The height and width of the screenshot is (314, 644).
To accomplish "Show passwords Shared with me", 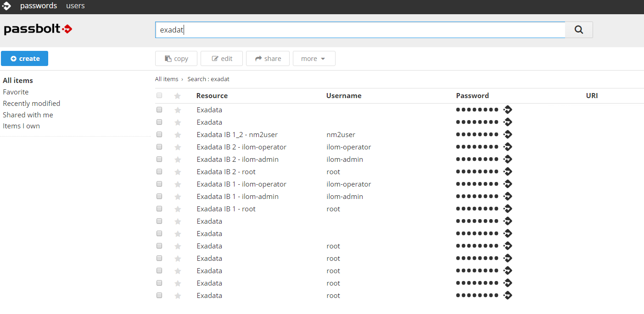I will point(28,115).
